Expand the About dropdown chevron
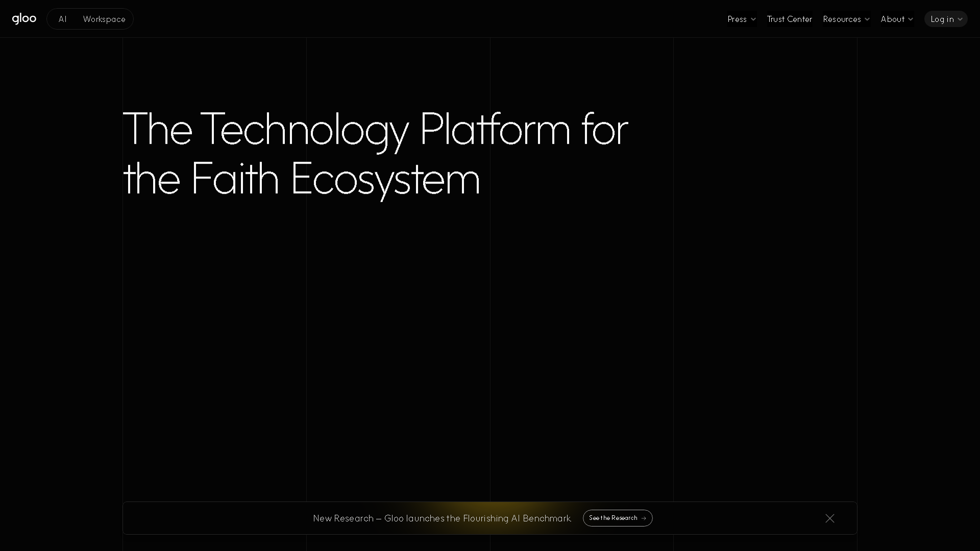 tap(911, 19)
